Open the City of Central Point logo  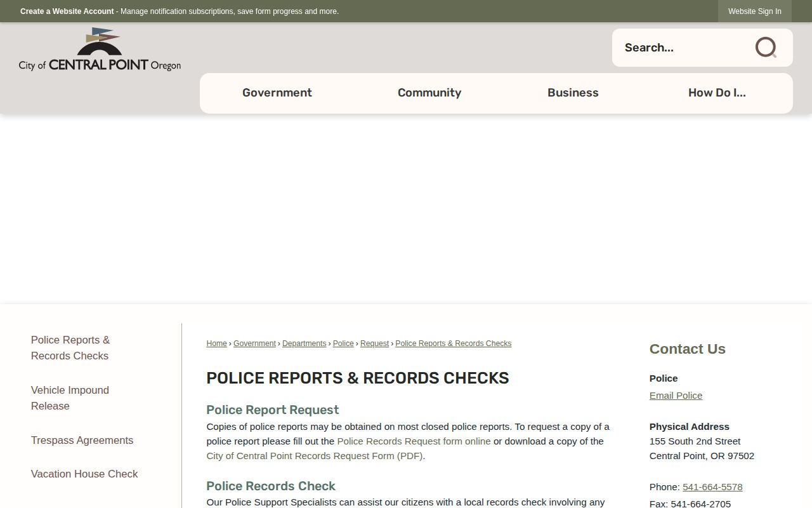click(100, 49)
